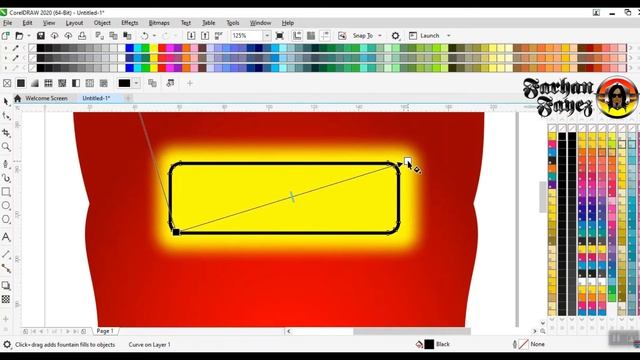Select the Zoom magnifier tool
The width and height of the screenshot is (640, 360).
pos(6,147)
